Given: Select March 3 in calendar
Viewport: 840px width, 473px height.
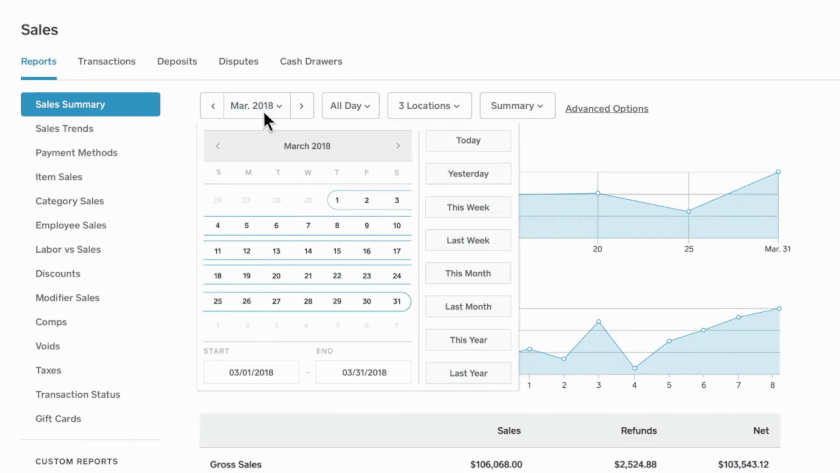Looking at the screenshot, I should point(396,200).
